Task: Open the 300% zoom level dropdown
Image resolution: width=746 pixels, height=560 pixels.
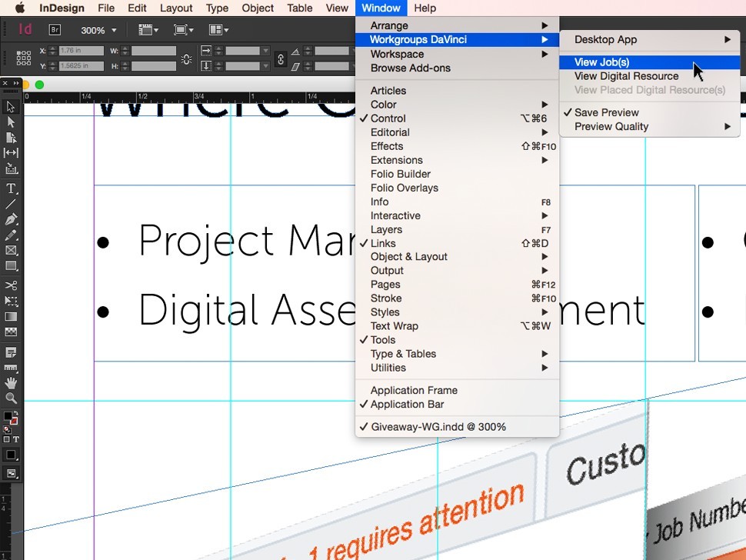Action: (114, 30)
